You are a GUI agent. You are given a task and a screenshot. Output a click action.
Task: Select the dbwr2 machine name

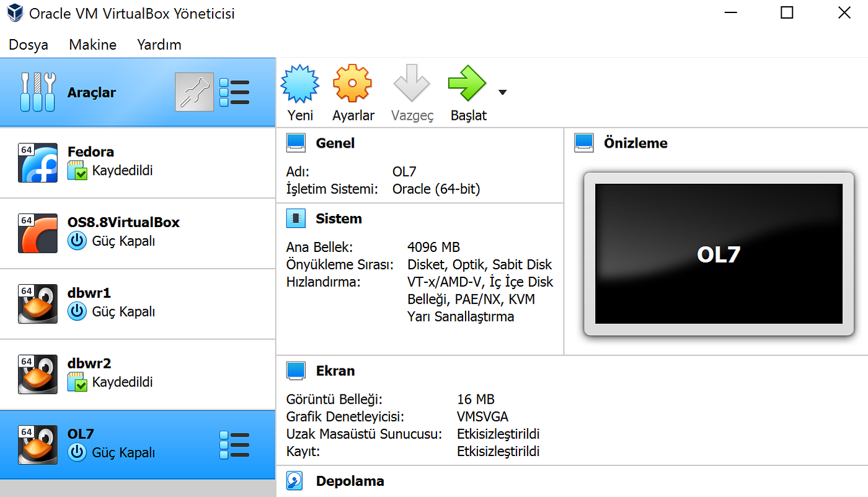pyautogui.click(x=89, y=364)
